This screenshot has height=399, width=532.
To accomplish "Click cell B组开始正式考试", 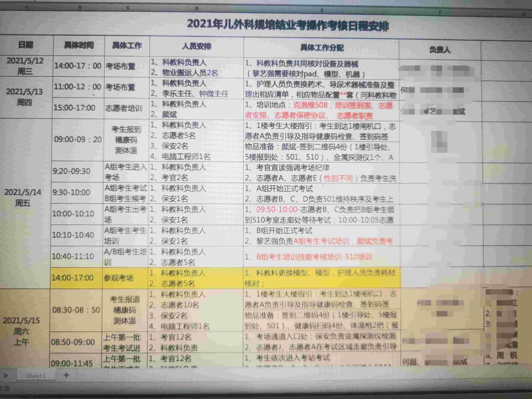I will point(321,236).
